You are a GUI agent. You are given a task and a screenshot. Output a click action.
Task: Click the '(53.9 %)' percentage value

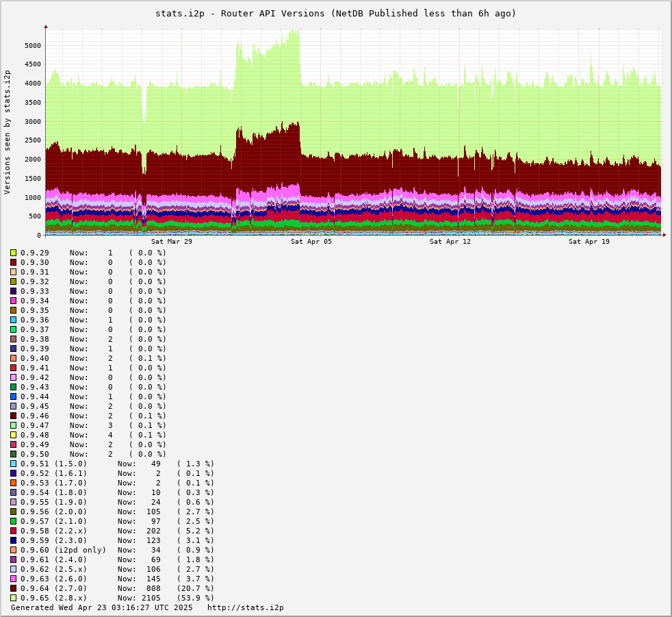pyautogui.click(x=196, y=598)
